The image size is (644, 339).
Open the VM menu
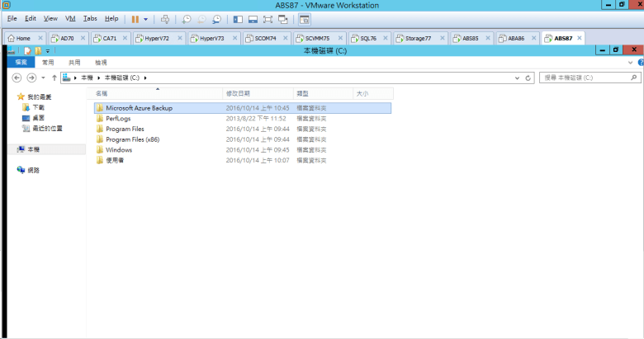[x=70, y=18]
